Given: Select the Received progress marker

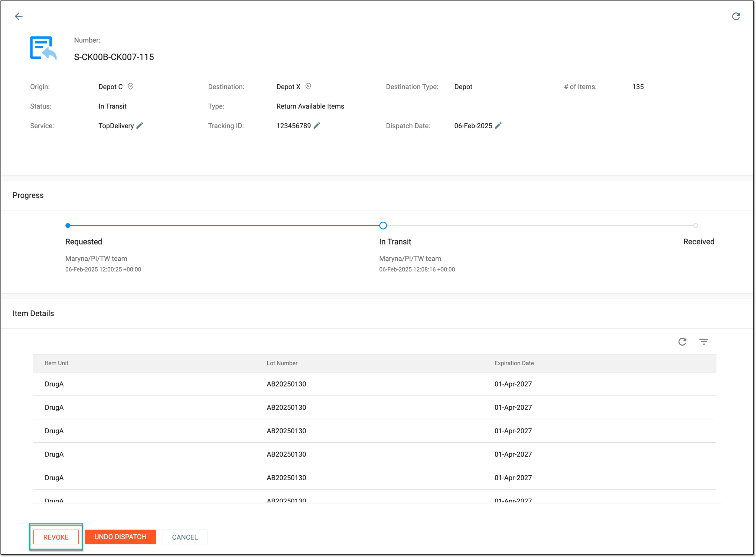Looking at the screenshot, I should coord(695,225).
